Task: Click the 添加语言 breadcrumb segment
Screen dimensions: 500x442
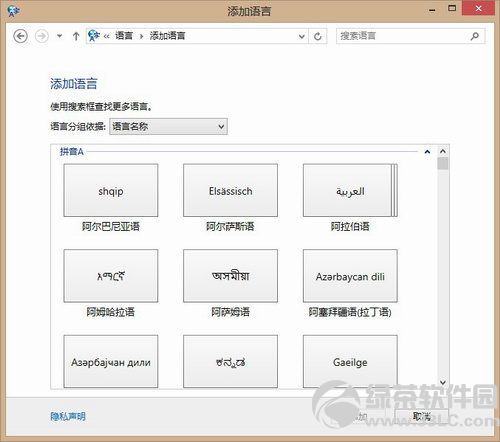Action: click(x=167, y=35)
